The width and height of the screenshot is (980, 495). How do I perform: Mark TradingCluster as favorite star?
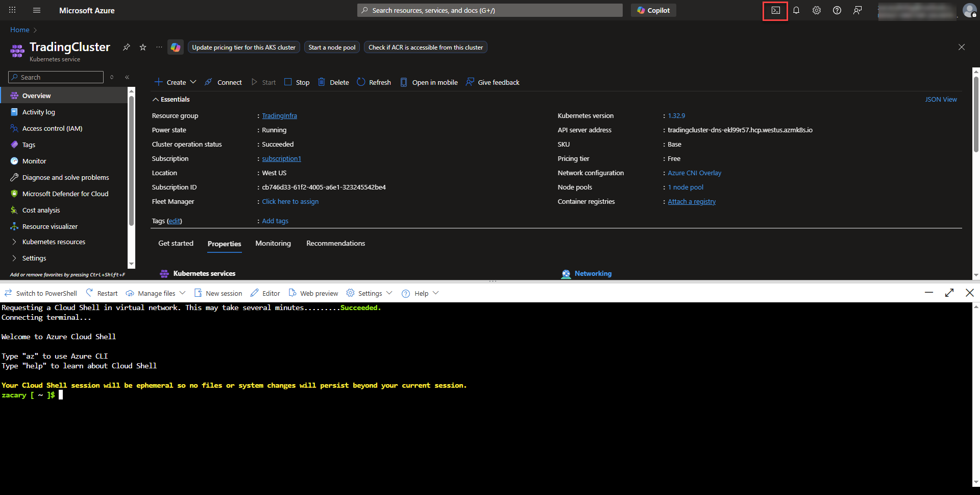pyautogui.click(x=143, y=48)
